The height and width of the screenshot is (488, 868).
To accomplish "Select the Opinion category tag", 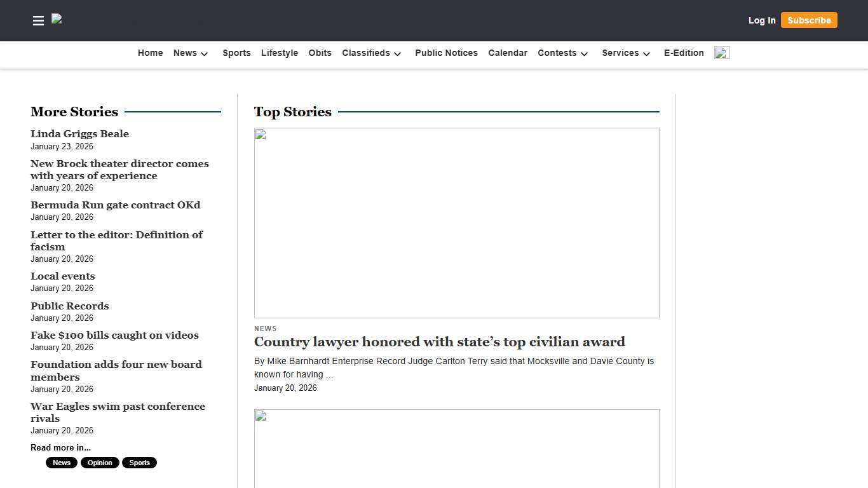I will 100,463.
